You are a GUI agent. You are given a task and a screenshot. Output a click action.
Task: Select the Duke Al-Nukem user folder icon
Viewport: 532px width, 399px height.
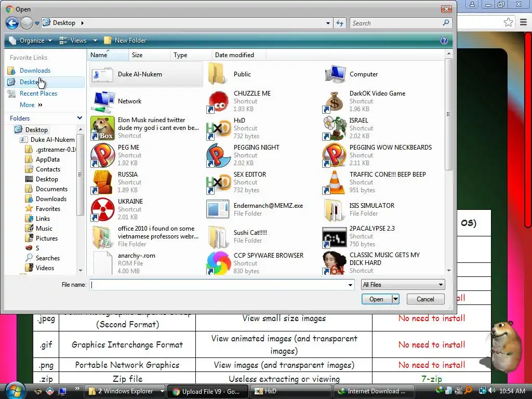tap(102, 74)
